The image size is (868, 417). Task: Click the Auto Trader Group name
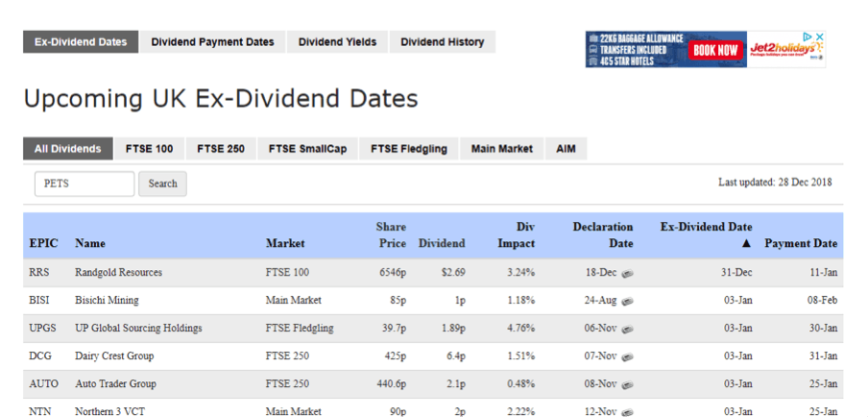115,383
